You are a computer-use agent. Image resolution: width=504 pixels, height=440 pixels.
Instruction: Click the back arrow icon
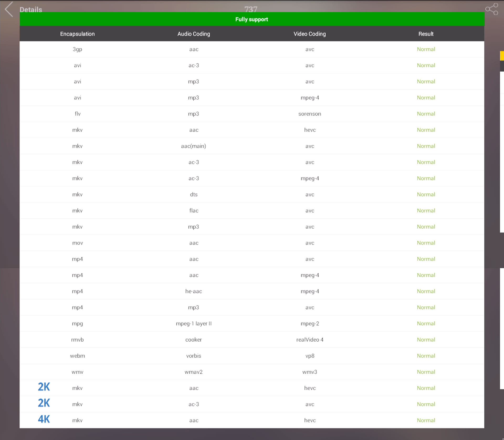(x=9, y=9)
